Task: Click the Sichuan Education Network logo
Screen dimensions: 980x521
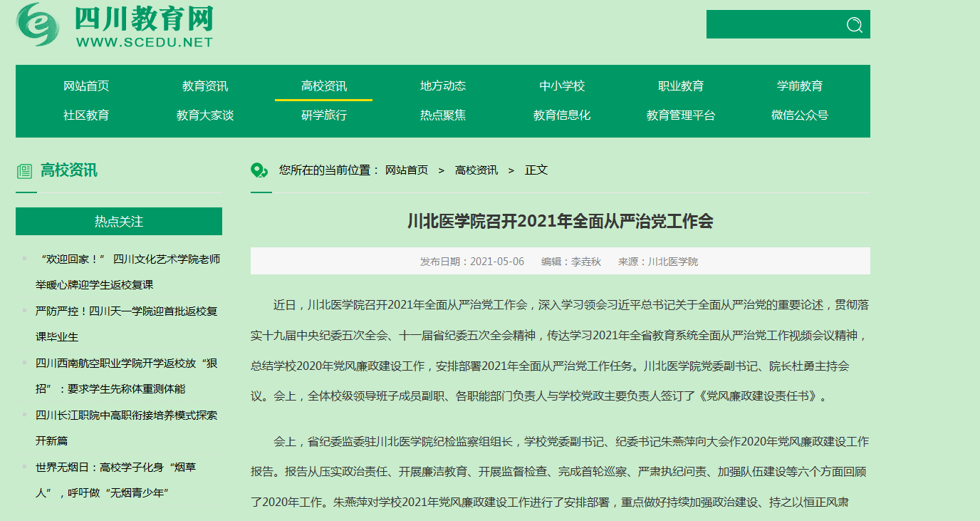Action: 115,26
